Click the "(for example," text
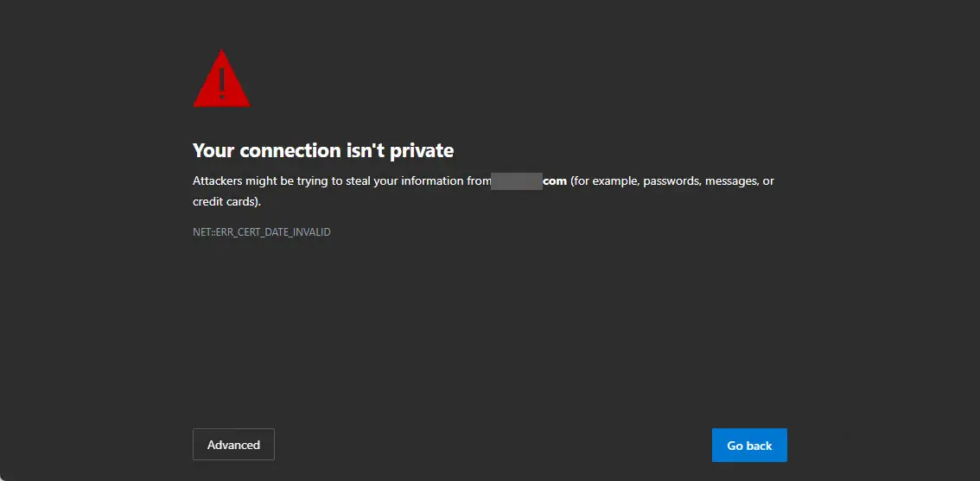The height and width of the screenshot is (481, 980). click(x=605, y=181)
